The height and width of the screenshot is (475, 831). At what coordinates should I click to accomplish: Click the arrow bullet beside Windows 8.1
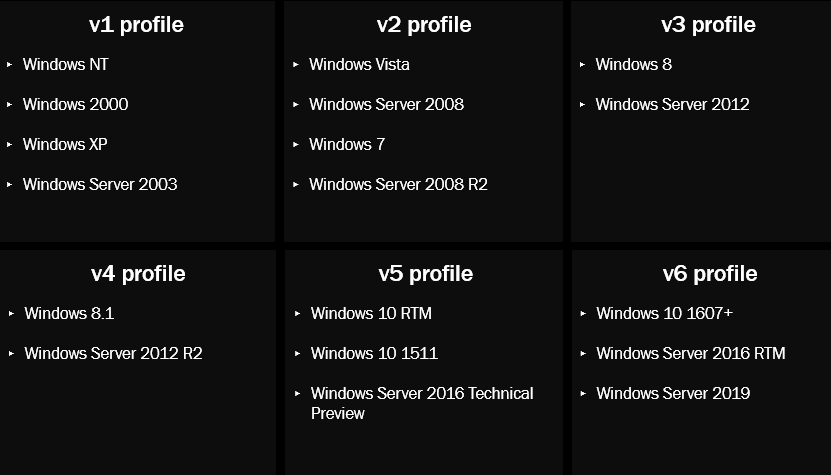(11, 313)
